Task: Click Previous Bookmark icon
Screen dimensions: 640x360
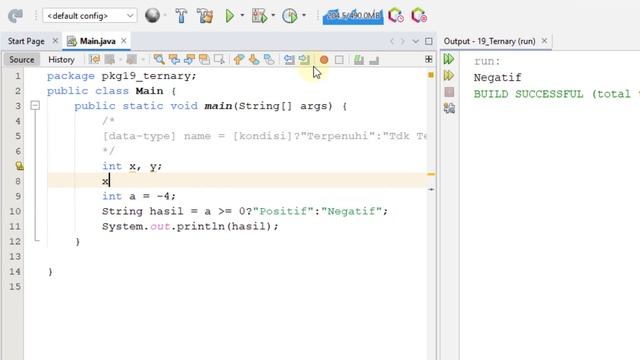Action: point(239,60)
